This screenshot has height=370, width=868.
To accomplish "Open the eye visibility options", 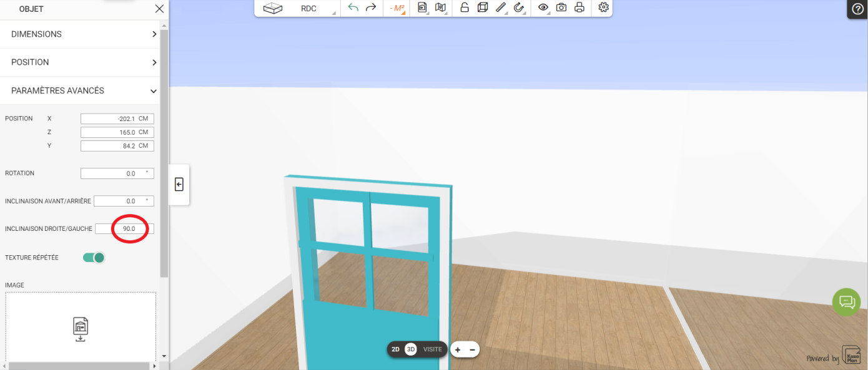I will (543, 7).
